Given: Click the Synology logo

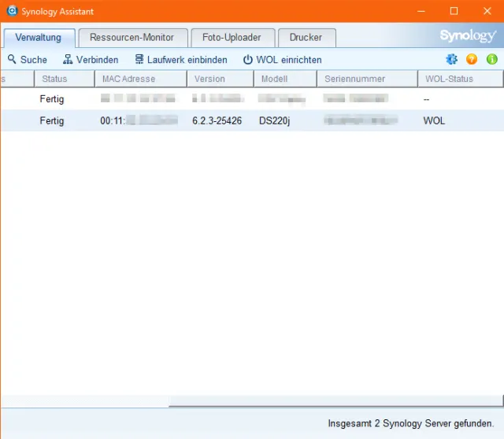Looking at the screenshot, I should click(468, 35).
